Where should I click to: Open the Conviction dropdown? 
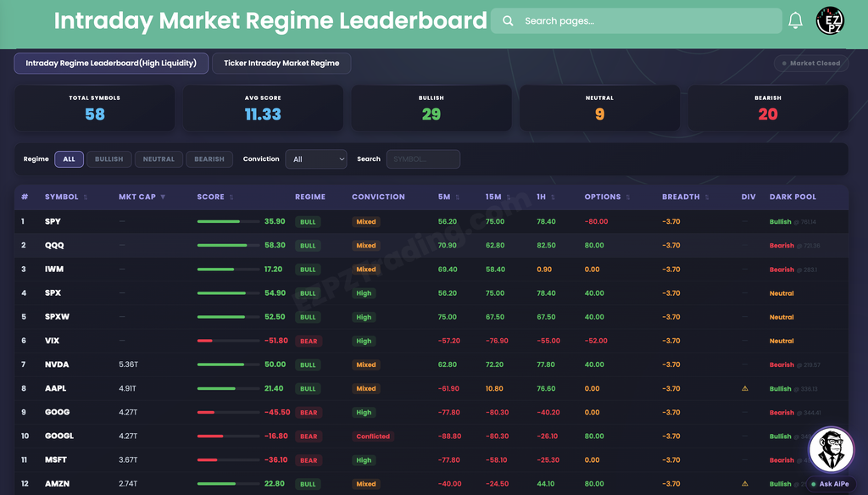coord(316,159)
